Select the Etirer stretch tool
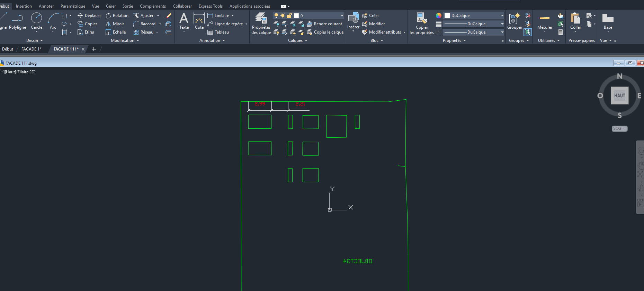 click(86, 32)
